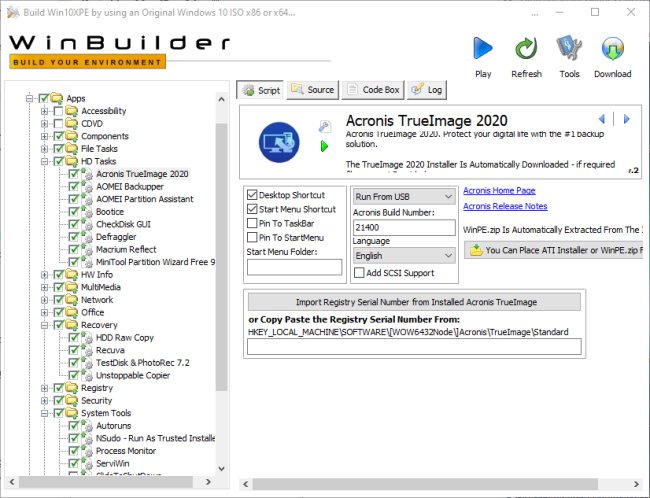
Task: Click the Security folder icon
Action: click(x=72, y=401)
